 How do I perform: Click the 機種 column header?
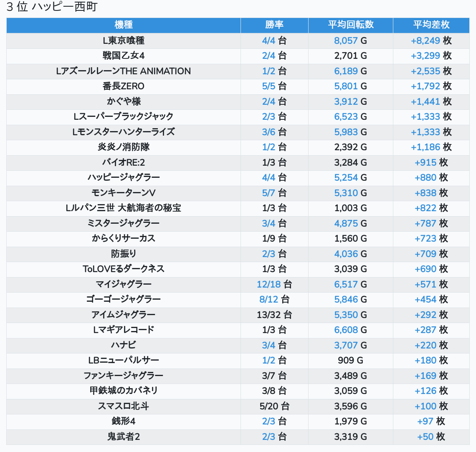coord(124,25)
